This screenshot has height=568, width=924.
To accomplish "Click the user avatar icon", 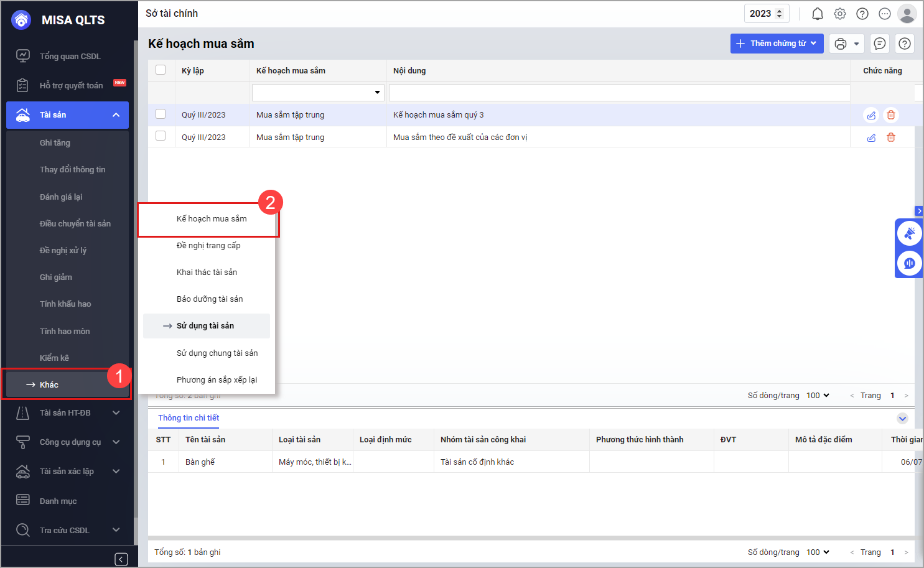I will (x=907, y=14).
